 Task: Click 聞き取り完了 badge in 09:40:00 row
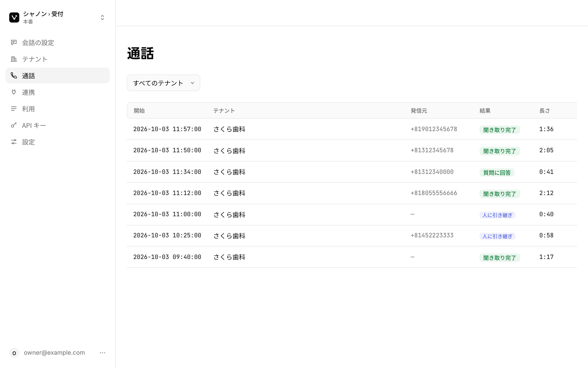(x=500, y=258)
